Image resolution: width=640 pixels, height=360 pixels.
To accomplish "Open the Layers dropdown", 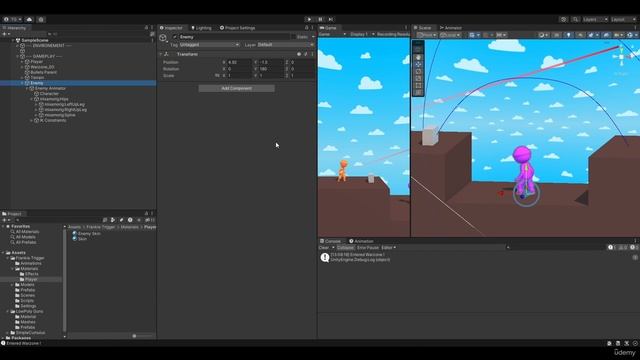I will pos(595,19).
